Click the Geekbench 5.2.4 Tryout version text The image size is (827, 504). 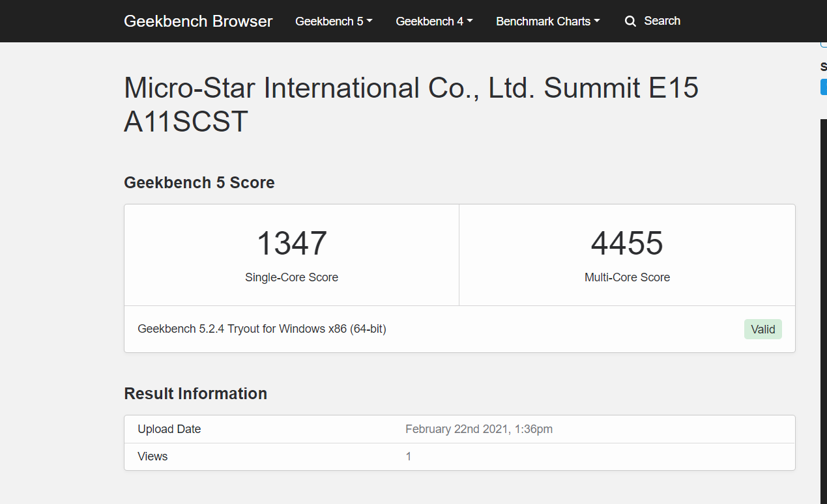click(262, 329)
